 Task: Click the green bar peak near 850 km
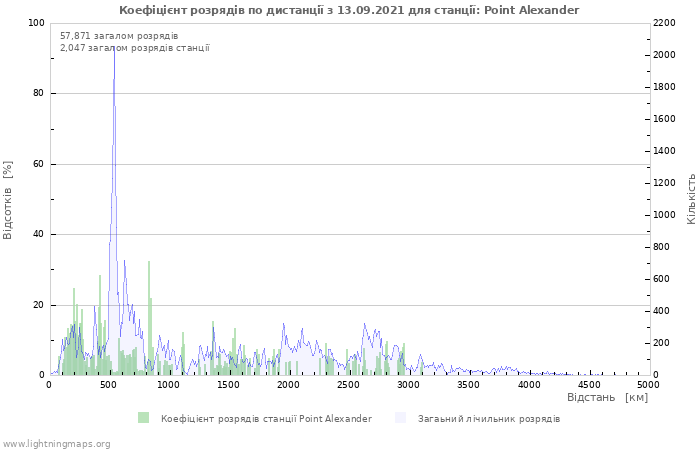149,263
